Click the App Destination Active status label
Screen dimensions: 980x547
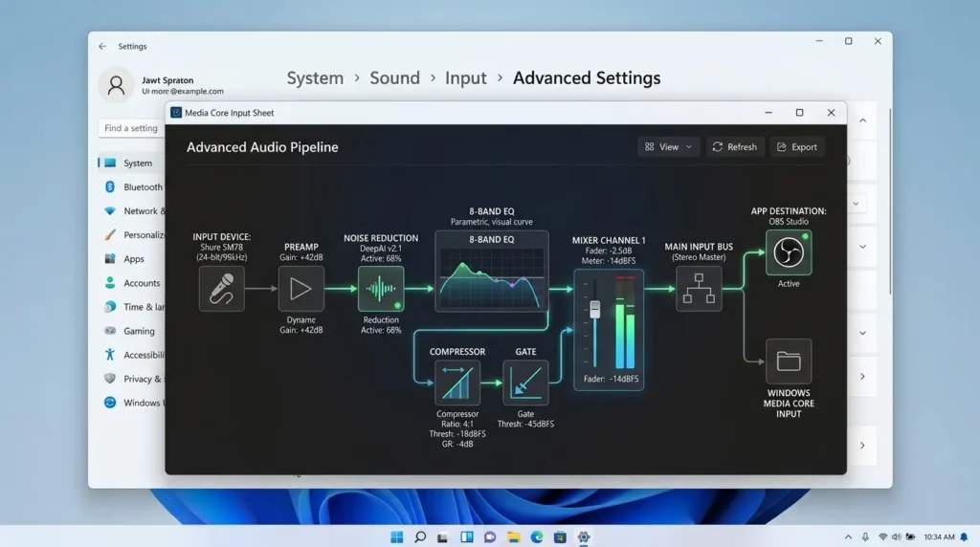(789, 283)
